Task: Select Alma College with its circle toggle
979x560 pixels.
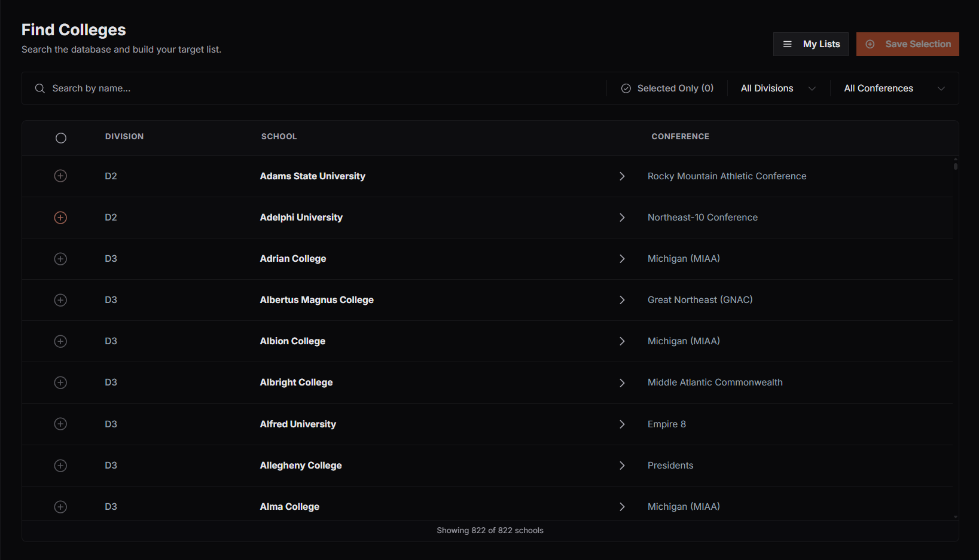Action: (x=60, y=507)
